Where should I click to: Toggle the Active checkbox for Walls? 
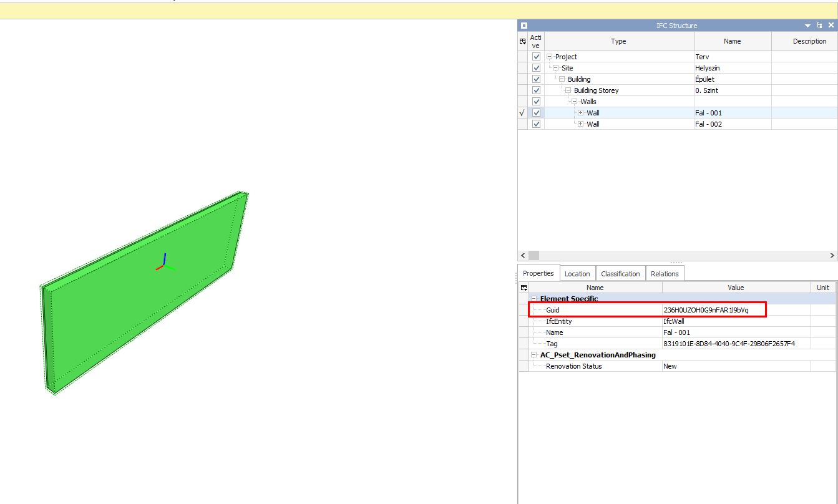[536, 102]
